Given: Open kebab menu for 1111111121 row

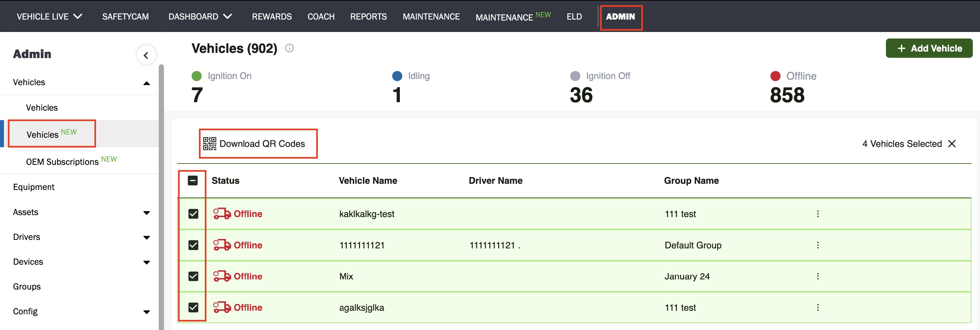Looking at the screenshot, I should [x=818, y=245].
